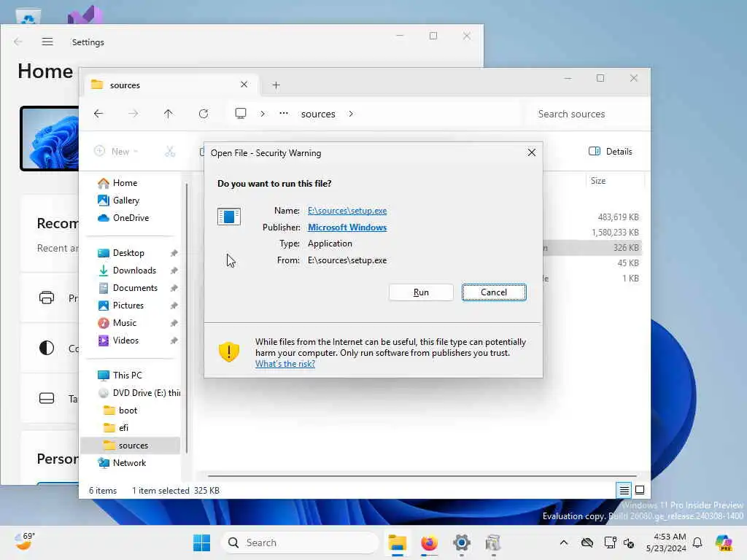Viewport: 747px width, 560px height.
Task: Launch Firefox from the taskbar
Action: pyautogui.click(x=429, y=542)
